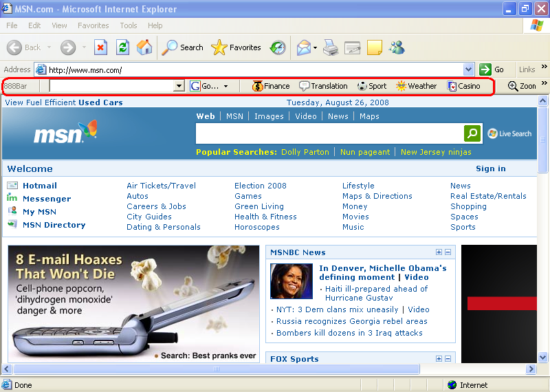Expand the FOX Sports plus button
The width and height of the screenshot is (550, 392).
pos(439,358)
